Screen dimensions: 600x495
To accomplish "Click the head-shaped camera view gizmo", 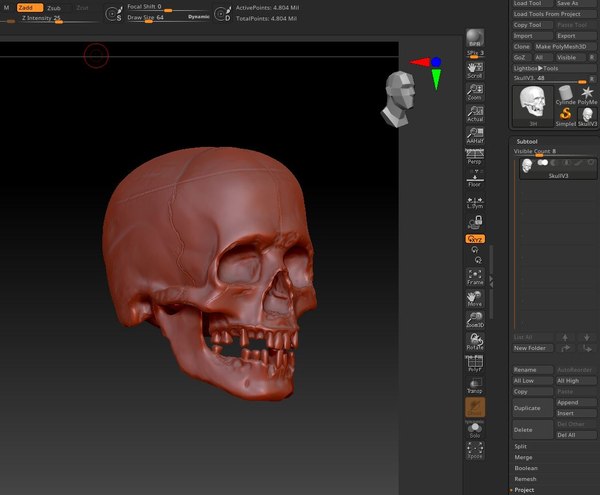I will (398, 99).
